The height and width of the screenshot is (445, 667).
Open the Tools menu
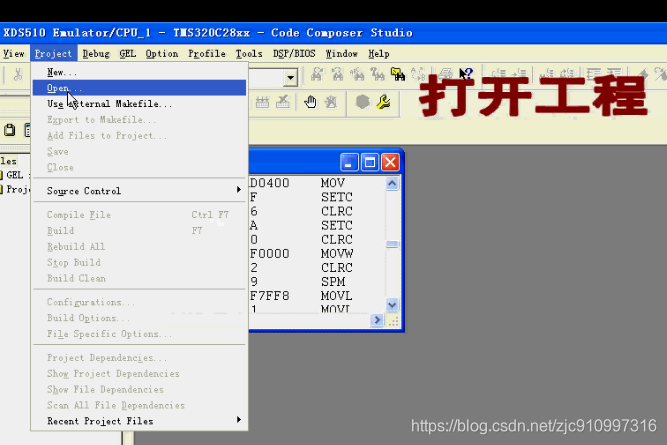click(x=249, y=54)
